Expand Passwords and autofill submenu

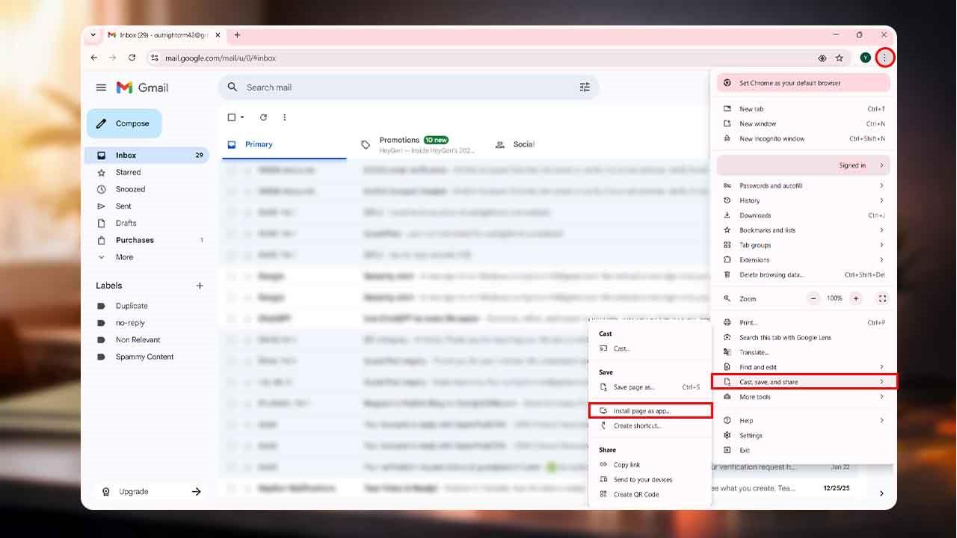pyautogui.click(x=804, y=186)
